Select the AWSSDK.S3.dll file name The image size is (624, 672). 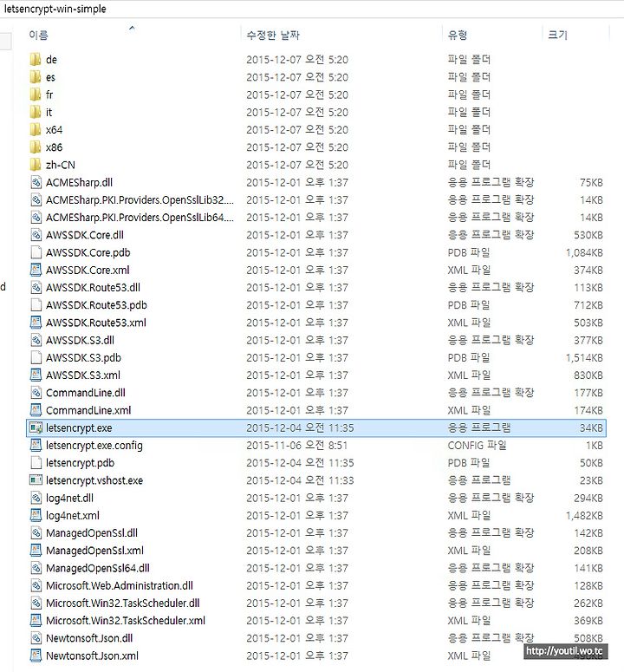(80, 340)
